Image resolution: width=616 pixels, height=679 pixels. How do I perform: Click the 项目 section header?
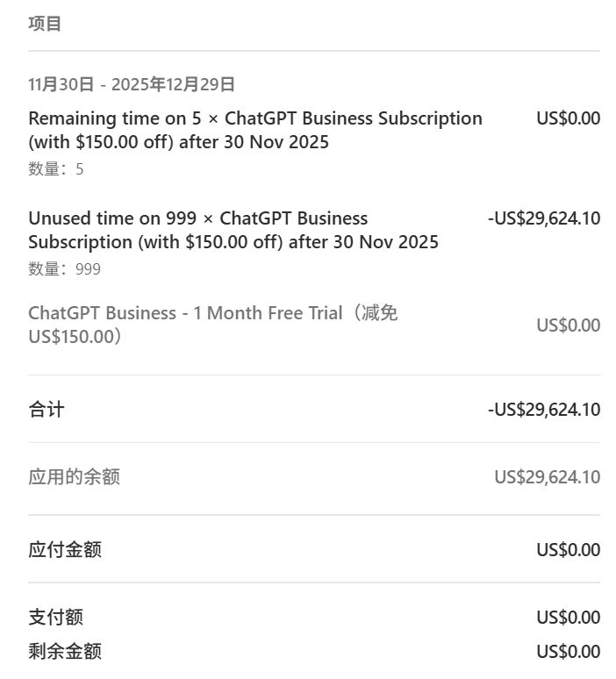[x=45, y=24]
